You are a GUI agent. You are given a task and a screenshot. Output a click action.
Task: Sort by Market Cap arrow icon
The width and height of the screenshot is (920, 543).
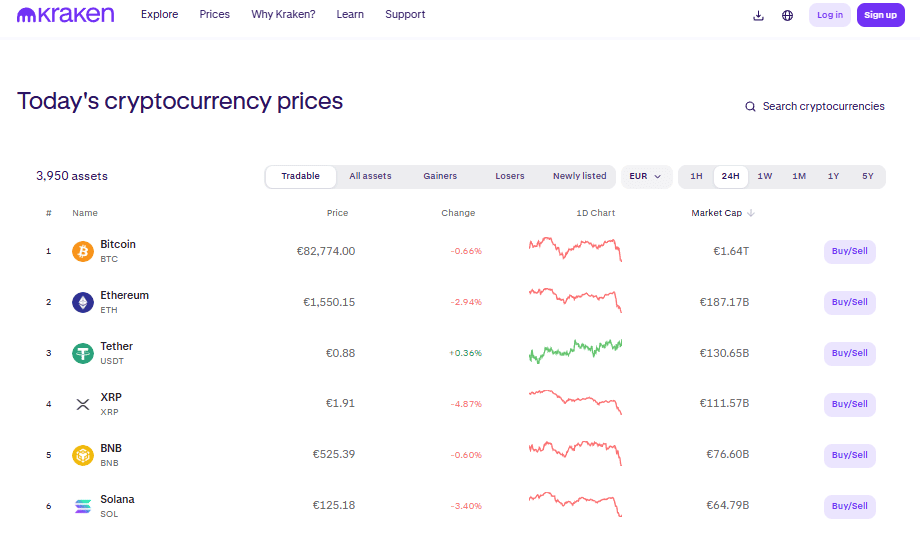point(751,213)
